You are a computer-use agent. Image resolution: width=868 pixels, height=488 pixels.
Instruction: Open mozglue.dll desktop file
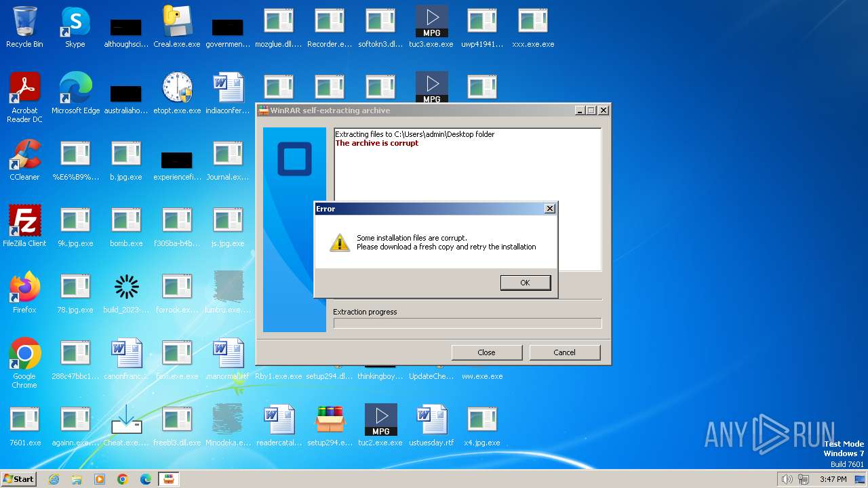pos(279,27)
